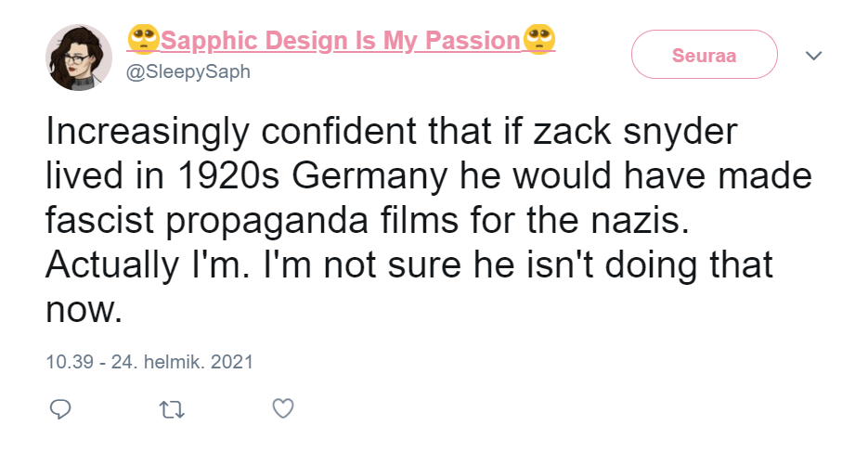Retweet this tweet using the arrows icon
The width and height of the screenshot is (868, 451).
[x=172, y=408]
